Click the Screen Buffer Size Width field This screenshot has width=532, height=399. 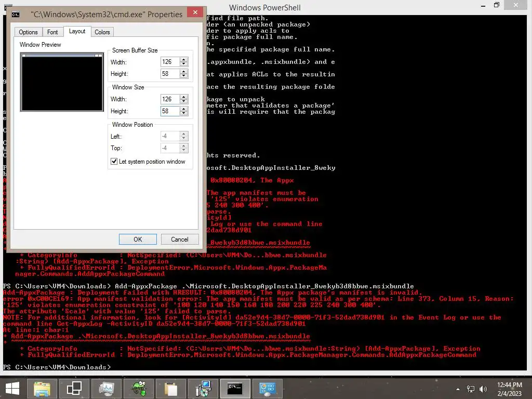click(170, 62)
